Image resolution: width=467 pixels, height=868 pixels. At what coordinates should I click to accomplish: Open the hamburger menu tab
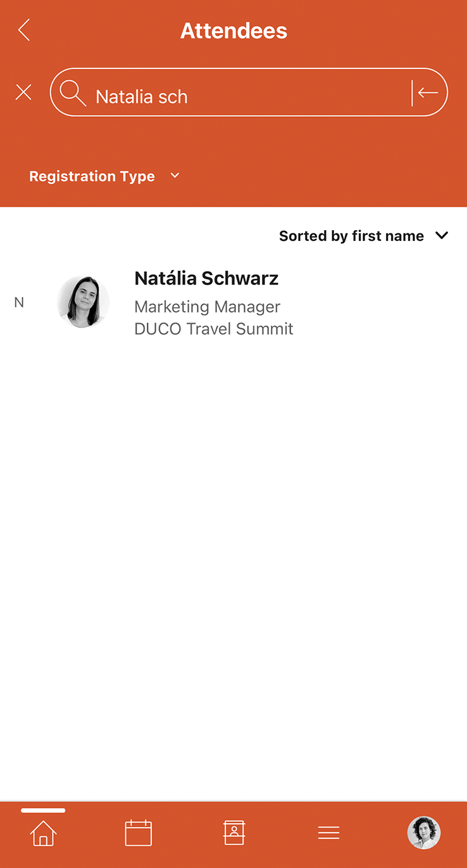click(x=329, y=833)
